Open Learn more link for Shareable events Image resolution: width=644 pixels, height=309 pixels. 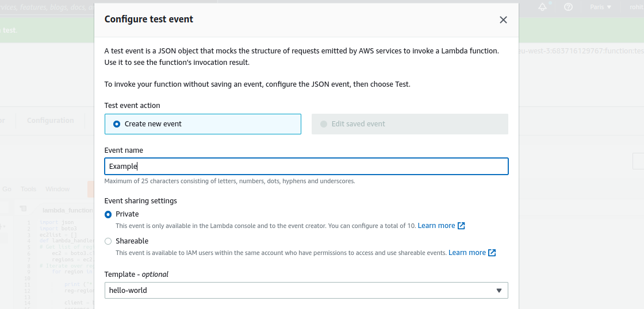point(467,253)
